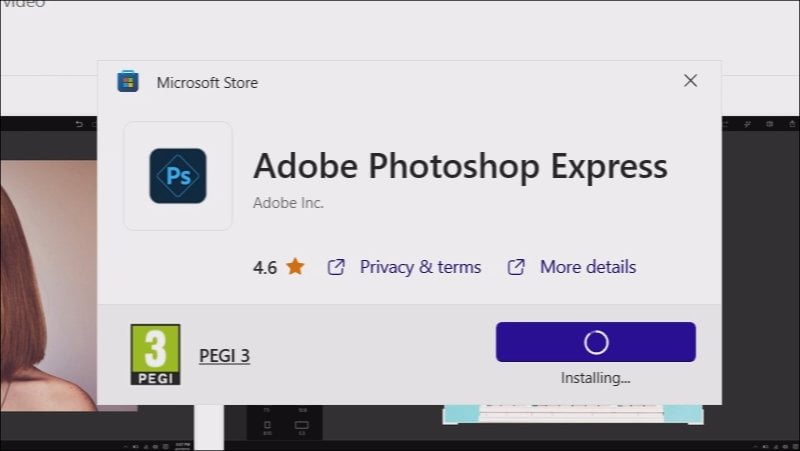Click the Adobe Photoshop Express title
Image resolution: width=800 pixels, height=451 pixels.
(460, 166)
